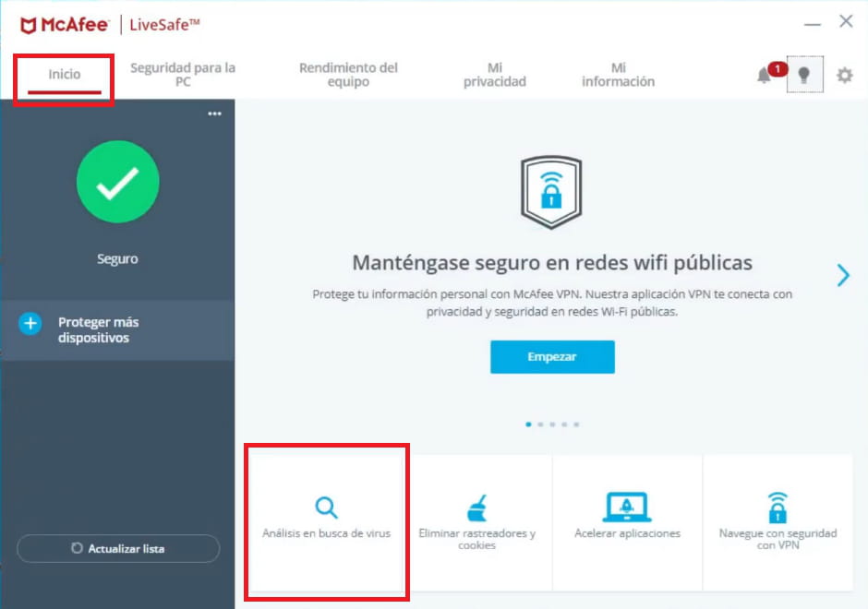Viewport: 868px width, 609px height.
Task: Click the green Seguro checkmark status
Action: (117, 183)
